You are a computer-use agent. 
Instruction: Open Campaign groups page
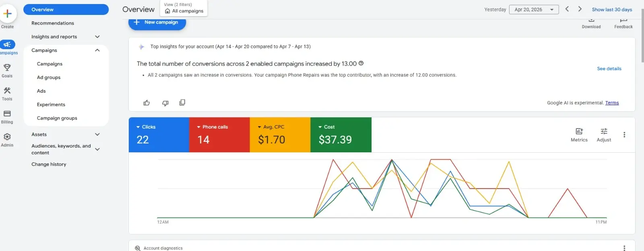[x=57, y=118]
